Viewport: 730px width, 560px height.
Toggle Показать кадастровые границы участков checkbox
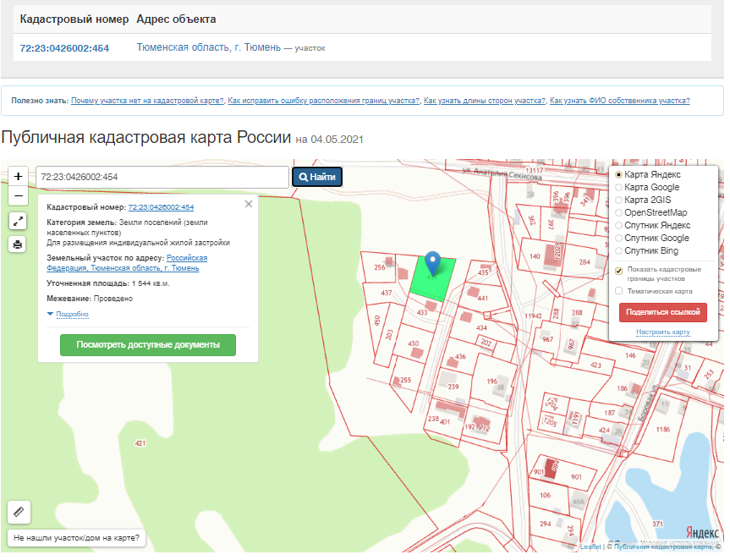(618, 271)
